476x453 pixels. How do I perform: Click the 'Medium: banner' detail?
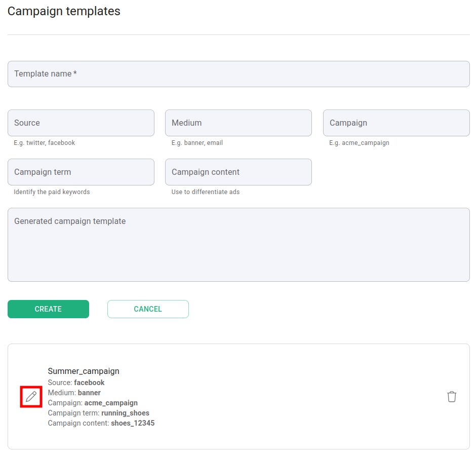click(x=74, y=393)
